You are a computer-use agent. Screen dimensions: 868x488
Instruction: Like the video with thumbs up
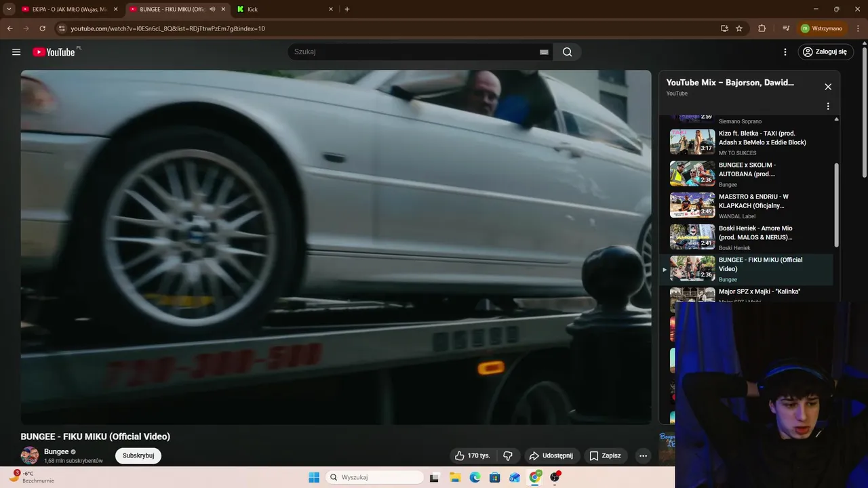click(473, 456)
